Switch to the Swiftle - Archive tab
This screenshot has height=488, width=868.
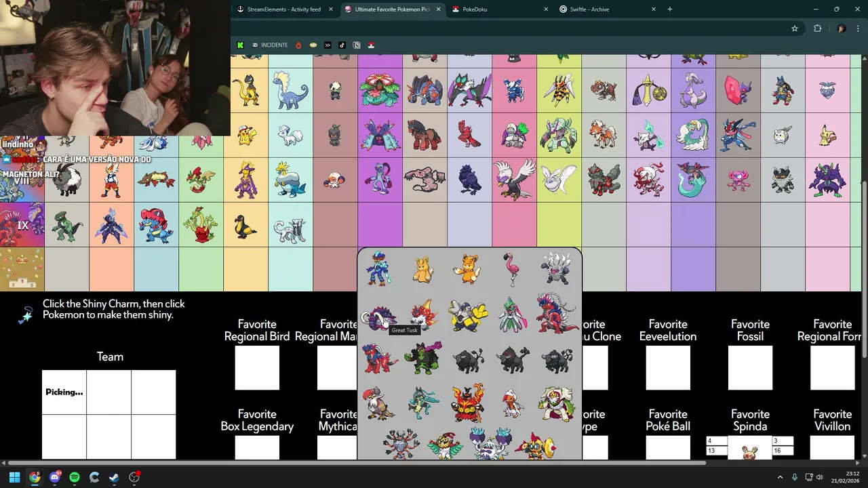608,9
